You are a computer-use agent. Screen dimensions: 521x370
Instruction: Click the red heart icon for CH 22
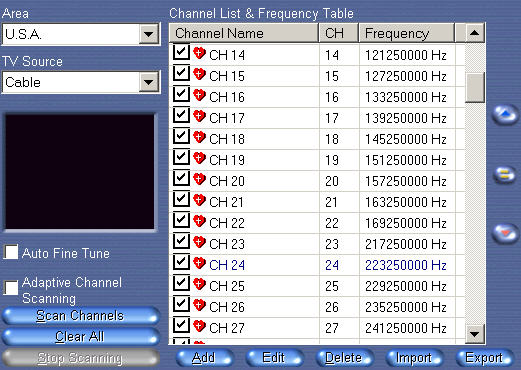coord(199,221)
